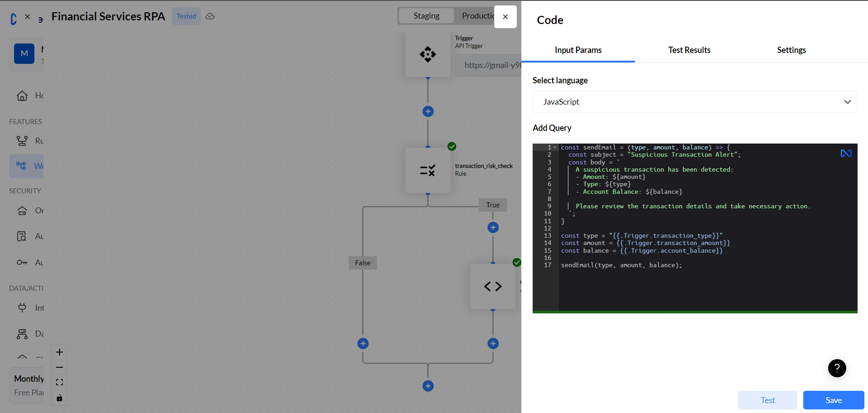Click the Monthly Free Plan card
This screenshot has height=413, width=868.
[x=27, y=385]
